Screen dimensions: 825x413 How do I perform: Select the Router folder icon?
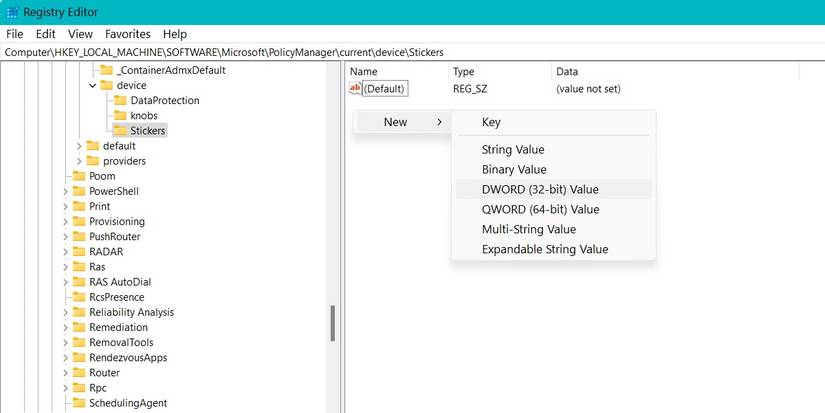(x=79, y=373)
